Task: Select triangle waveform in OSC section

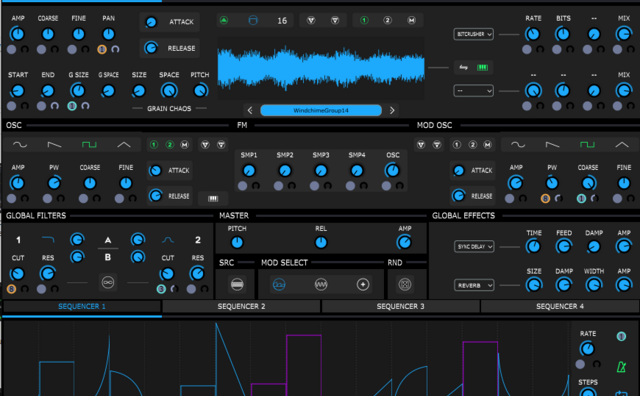Action: (124, 145)
